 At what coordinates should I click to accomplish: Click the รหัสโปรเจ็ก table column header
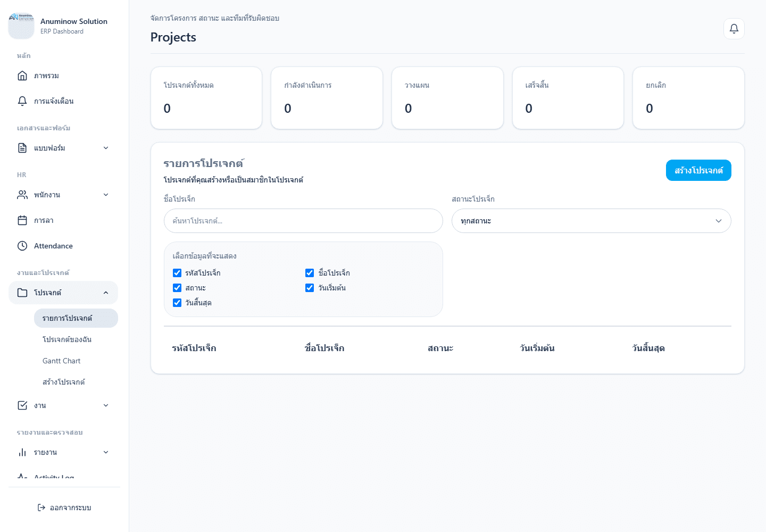pos(194,348)
